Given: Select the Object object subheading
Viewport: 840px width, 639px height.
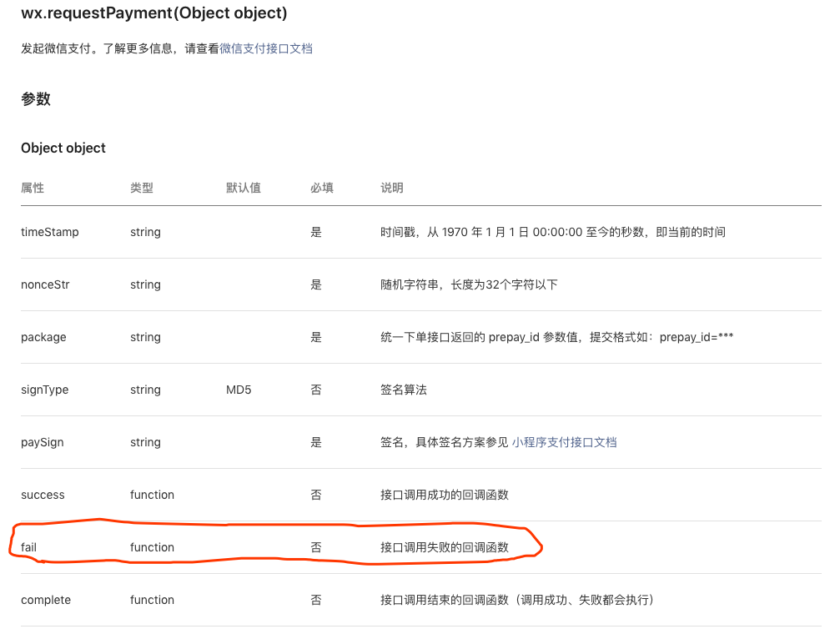Looking at the screenshot, I should 63,148.
